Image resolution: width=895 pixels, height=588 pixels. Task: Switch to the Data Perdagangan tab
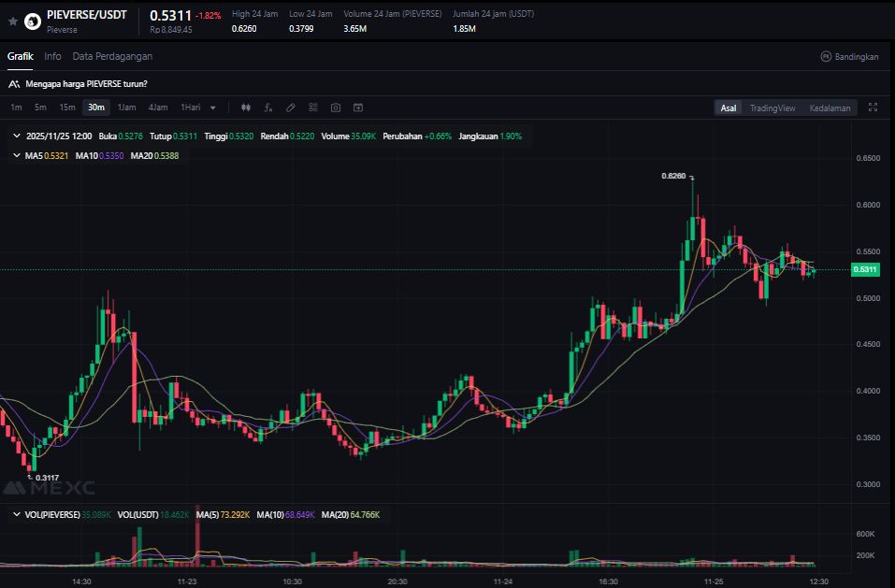(x=112, y=56)
